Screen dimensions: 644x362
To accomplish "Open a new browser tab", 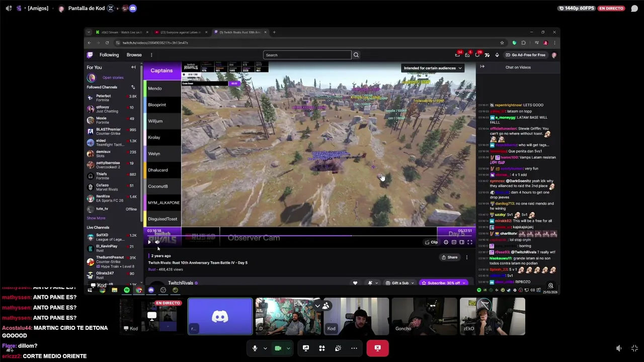I will (274, 32).
